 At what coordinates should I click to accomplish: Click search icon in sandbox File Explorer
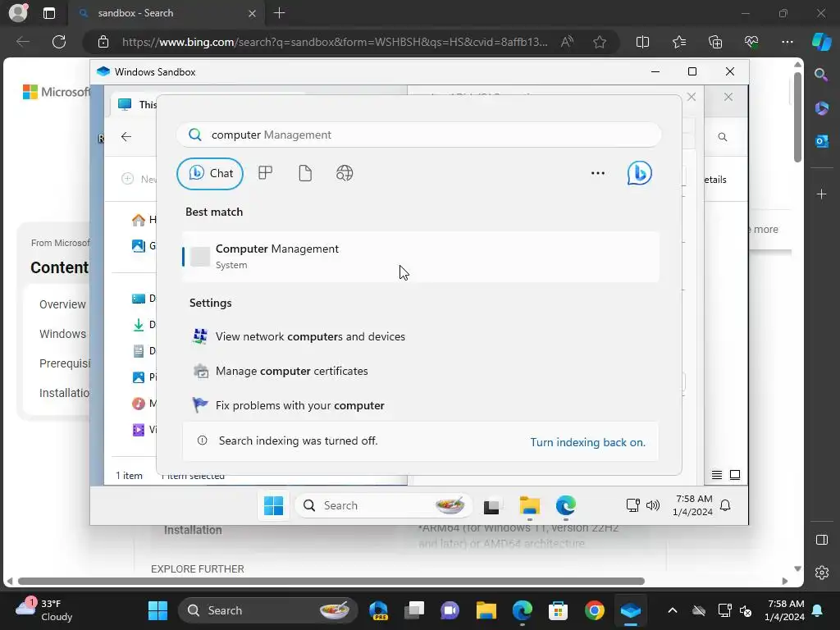(x=723, y=137)
